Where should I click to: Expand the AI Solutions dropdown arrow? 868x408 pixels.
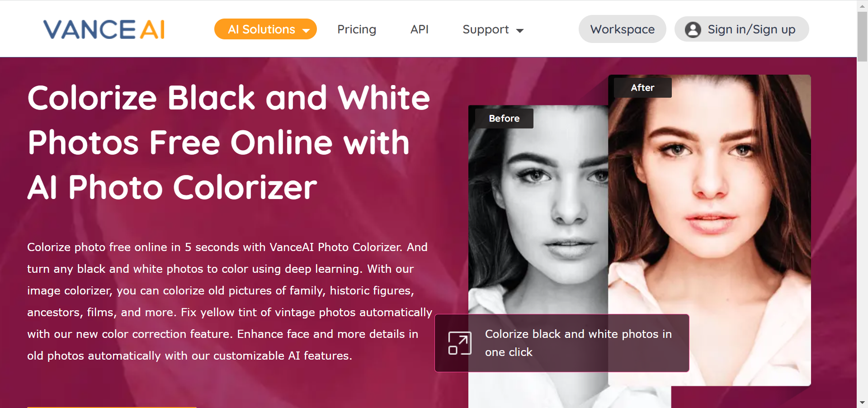(x=306, y=31)
